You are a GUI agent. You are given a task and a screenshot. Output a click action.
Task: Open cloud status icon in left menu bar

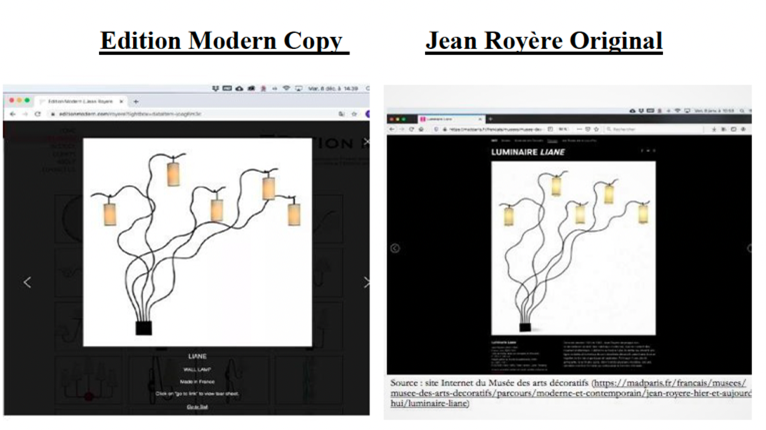point(239,88)
